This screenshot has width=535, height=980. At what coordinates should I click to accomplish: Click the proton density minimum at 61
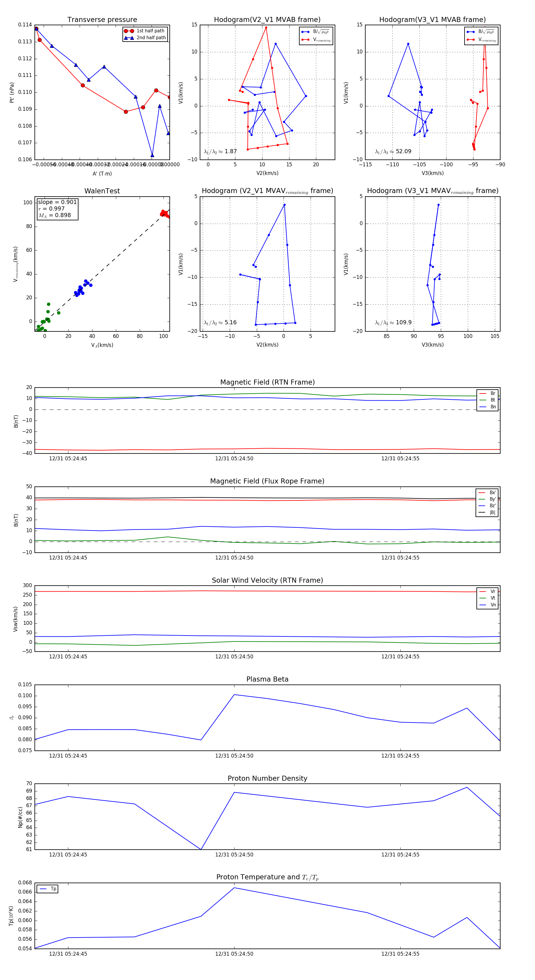[201, 850]
